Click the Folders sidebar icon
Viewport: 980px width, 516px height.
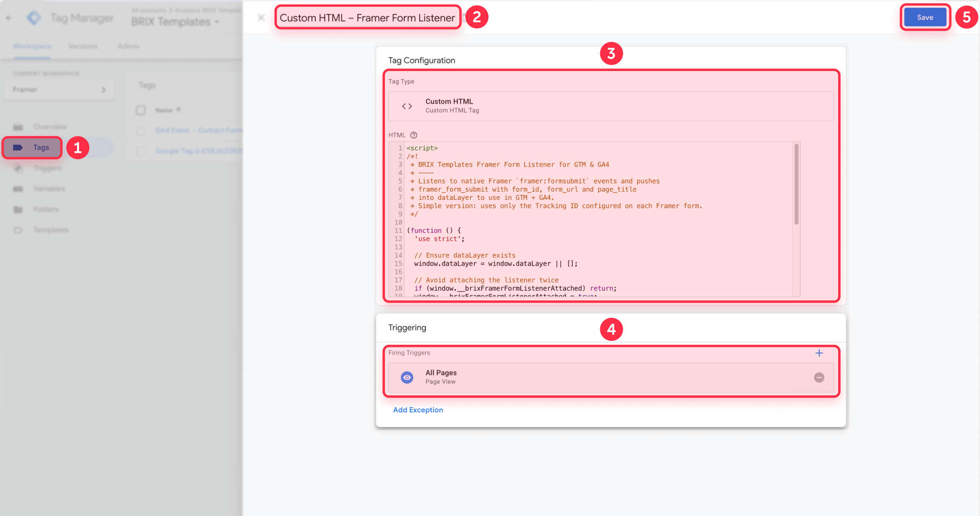(18, 209)
